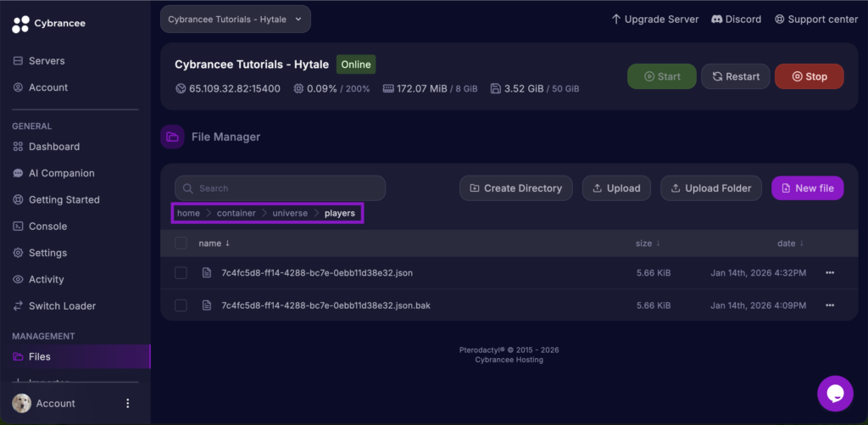Open the account three-dot options menu
This screenshot has width=868, height=425.
(128, 404)
